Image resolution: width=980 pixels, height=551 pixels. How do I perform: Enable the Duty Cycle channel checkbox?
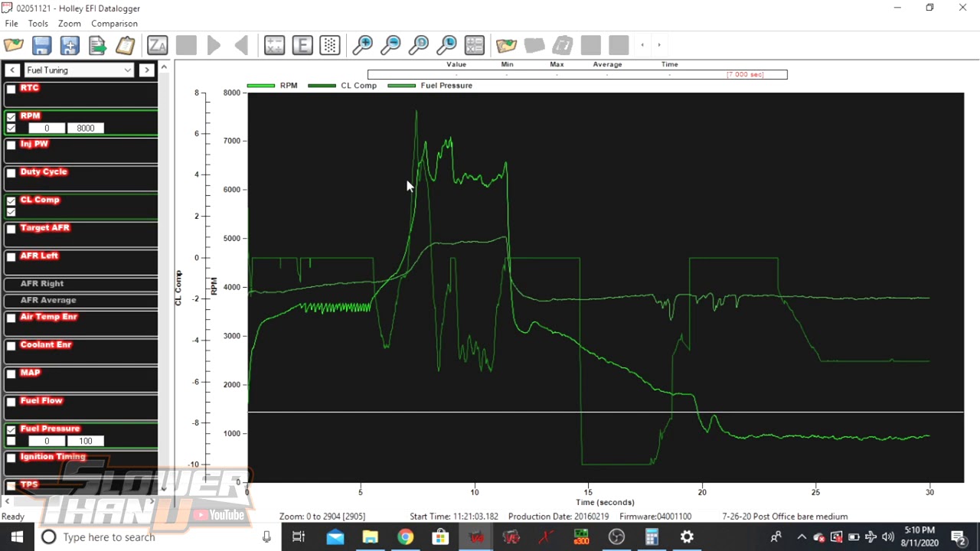tap(11, 173)
